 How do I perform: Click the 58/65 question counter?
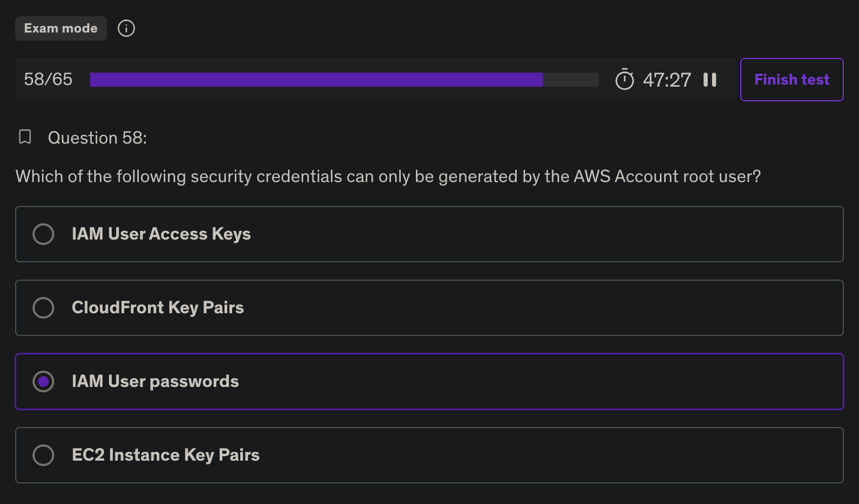tap(48, 80)
